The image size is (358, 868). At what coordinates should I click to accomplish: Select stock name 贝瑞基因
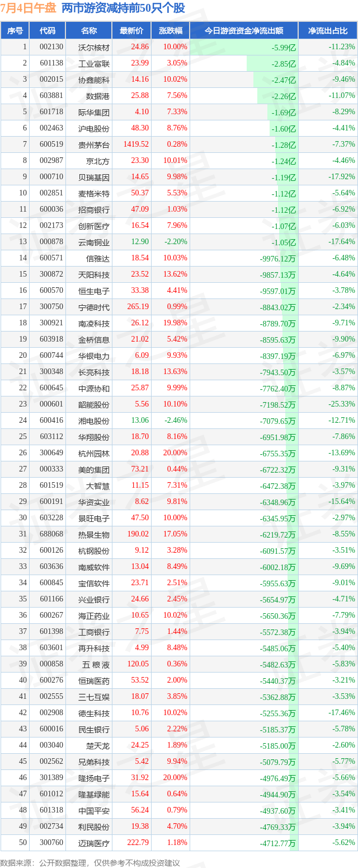point(94,177)
